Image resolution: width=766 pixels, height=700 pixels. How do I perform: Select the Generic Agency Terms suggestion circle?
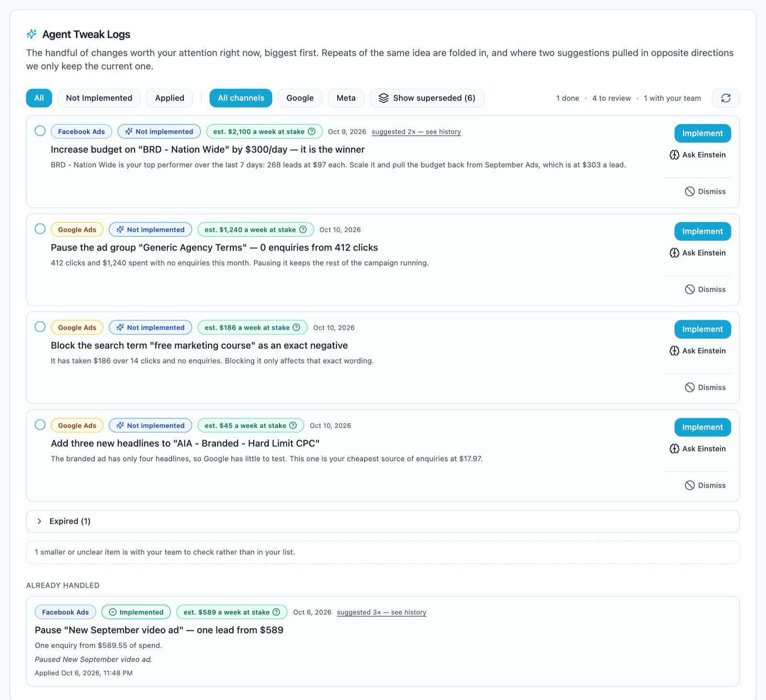40,229
